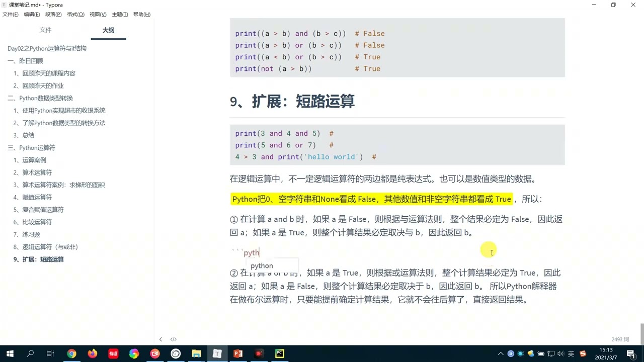644x362 pixels.
Task: Toggle source code mode icon
Action: (x=174, y=339)
